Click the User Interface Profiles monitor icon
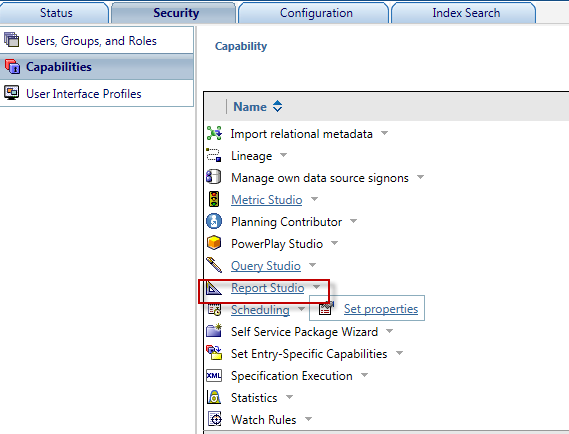The width and height of the screenshot is (569, 434). click(12, 93)
